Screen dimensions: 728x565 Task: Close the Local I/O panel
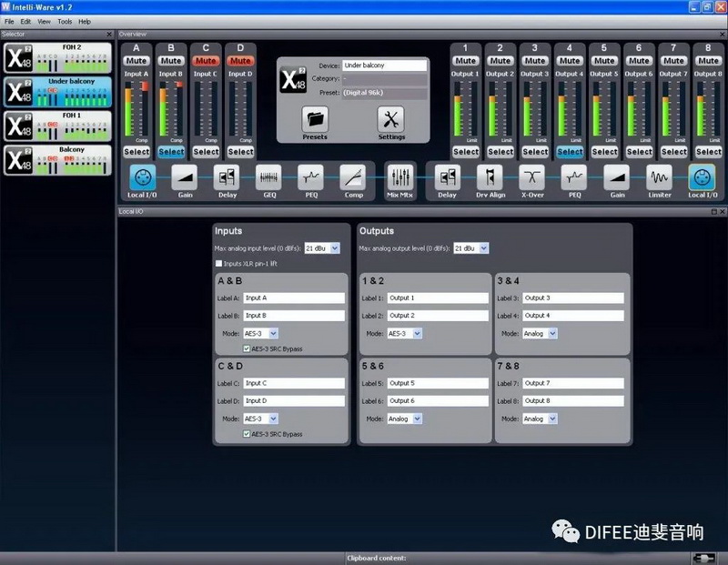click(x=722, y=212)
